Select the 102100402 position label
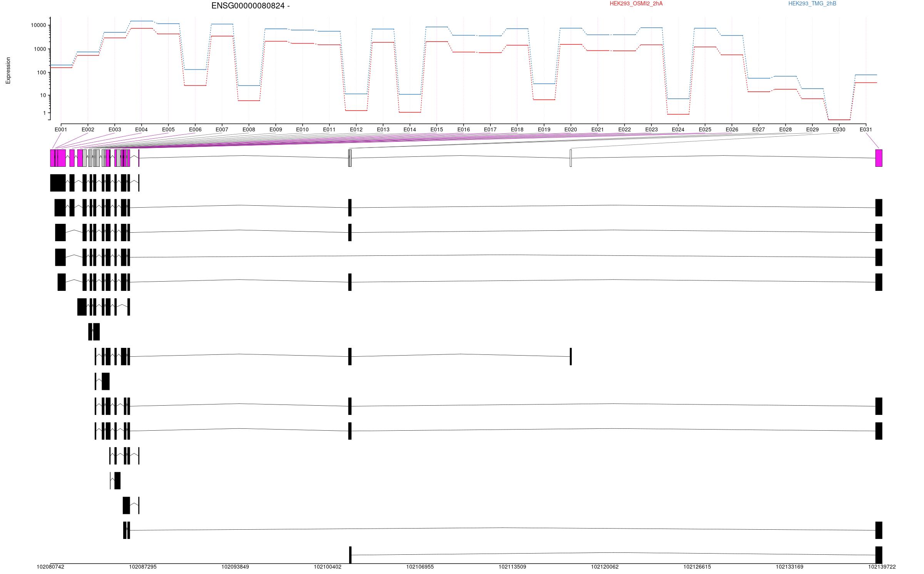Screen dimensions: 924x574 328,567
